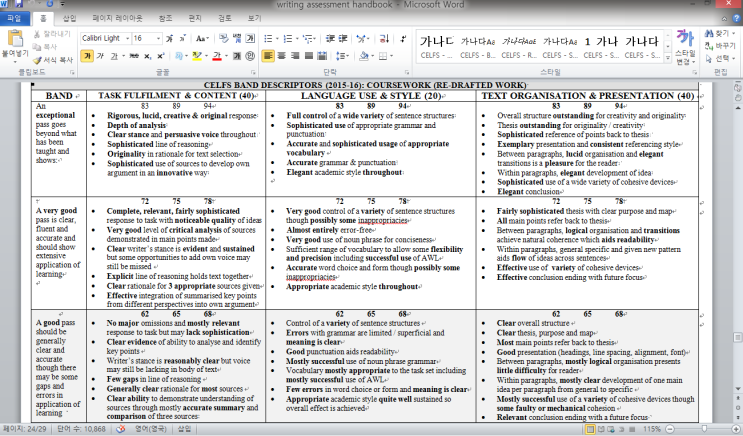
Task: Apply yellow text highlight color
Action: (x=197, y=56)
